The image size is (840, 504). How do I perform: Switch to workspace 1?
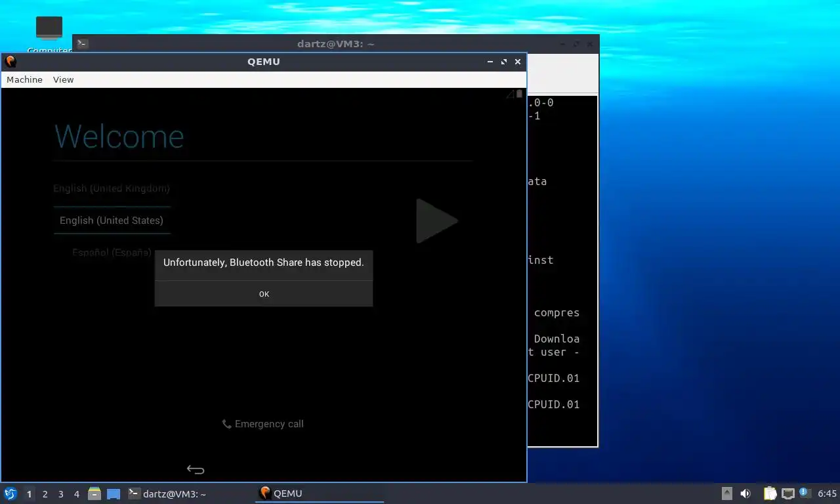(x=29, y=494)
